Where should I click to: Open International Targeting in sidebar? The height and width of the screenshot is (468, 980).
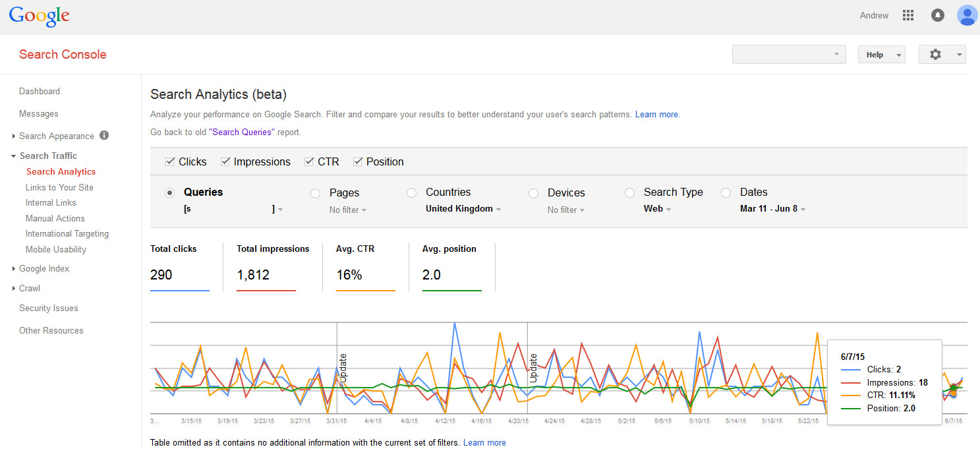click(x=67, y=233)
